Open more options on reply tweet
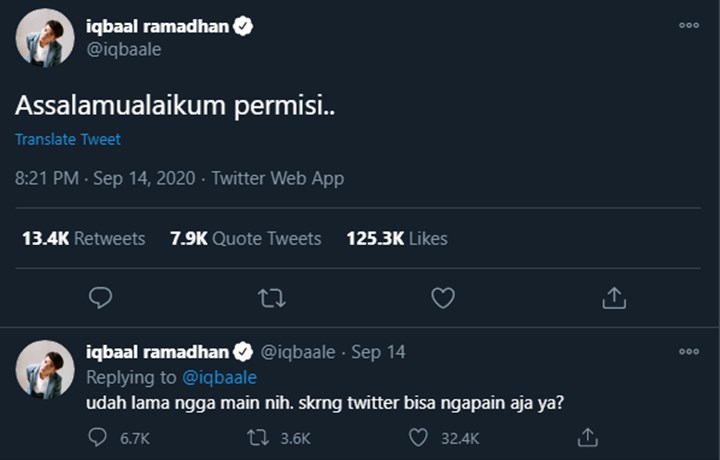This screenshot has height=460, width=720. pos(688,352)
